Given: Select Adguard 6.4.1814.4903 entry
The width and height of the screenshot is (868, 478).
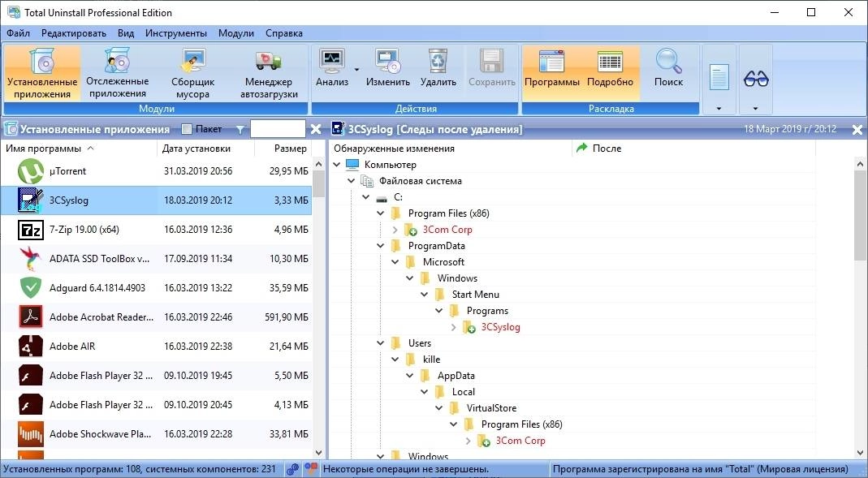Looking at the screenshot, I should 156,287.
